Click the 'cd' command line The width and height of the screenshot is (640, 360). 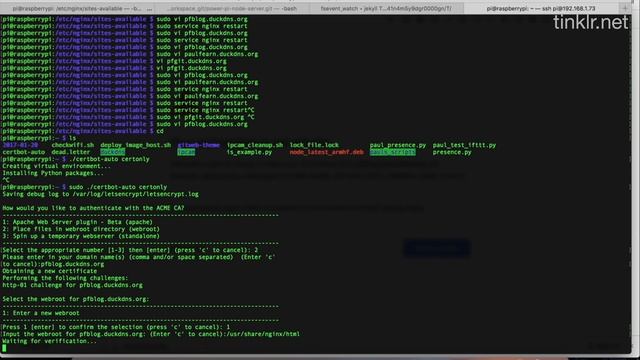160,131
